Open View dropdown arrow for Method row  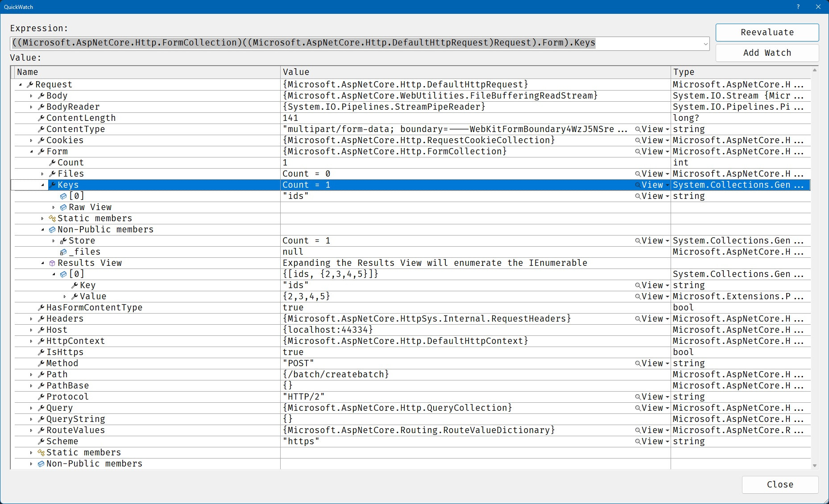[667, 364]
